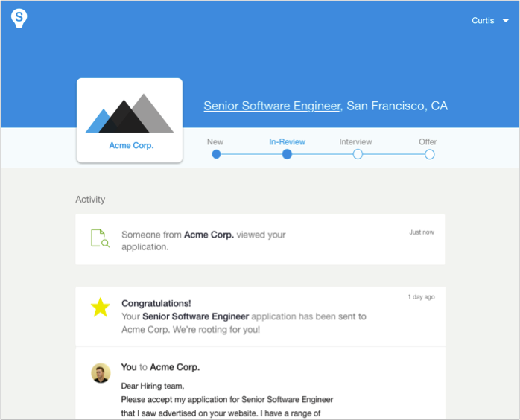Select the In-Review stage dot
This screenshot has width=520, height=420.
click(x=287, y=154)
